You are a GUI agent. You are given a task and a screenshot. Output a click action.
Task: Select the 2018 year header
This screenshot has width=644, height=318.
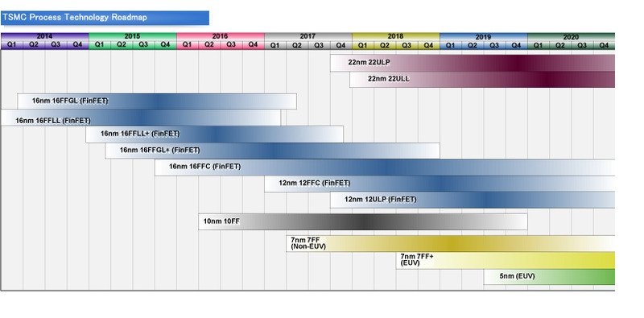coord(396,36)
